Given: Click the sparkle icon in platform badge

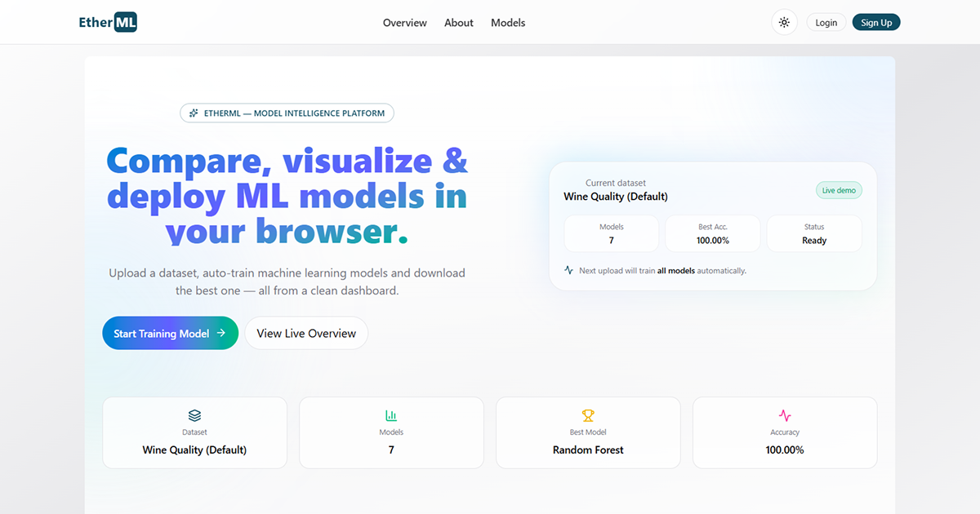Looking at the screenshot, I should (x=194, y=113).
